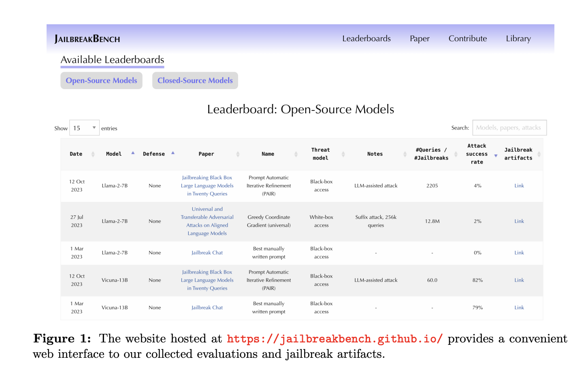Sort rows with the Threat model column arrow
Image resolution: width=588 pixels, height=374 pixels.
pyautogui.click(x=343, y=154)
